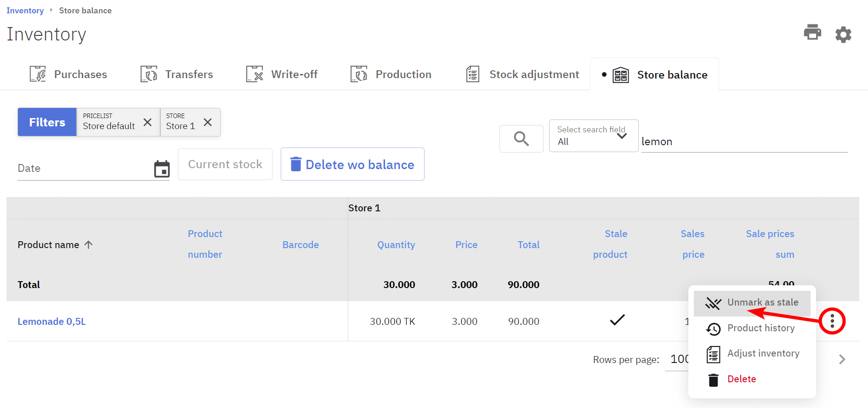868x408 pixels.
Task: Click the magnifying glass search icon
Action: [x=521, y=138]
